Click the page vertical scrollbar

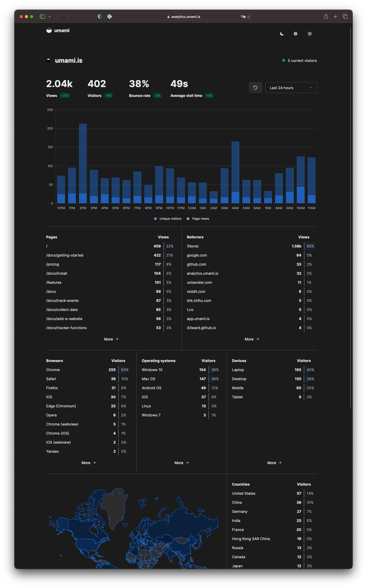[x=350, y=218]
